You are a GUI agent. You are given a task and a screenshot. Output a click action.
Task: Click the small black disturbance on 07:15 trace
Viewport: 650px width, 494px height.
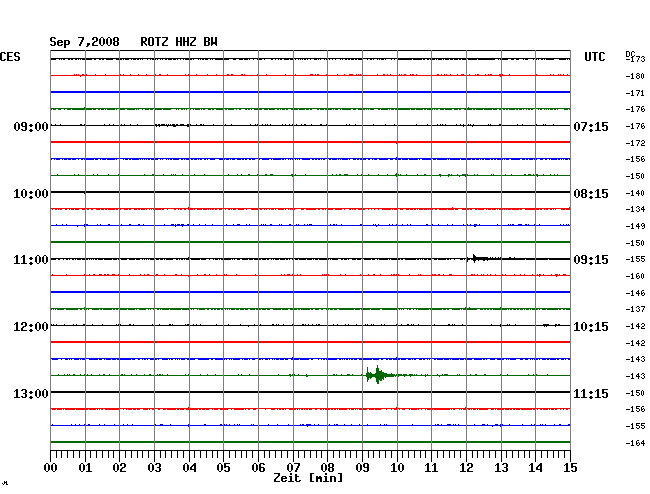click(x=172, y=125)
